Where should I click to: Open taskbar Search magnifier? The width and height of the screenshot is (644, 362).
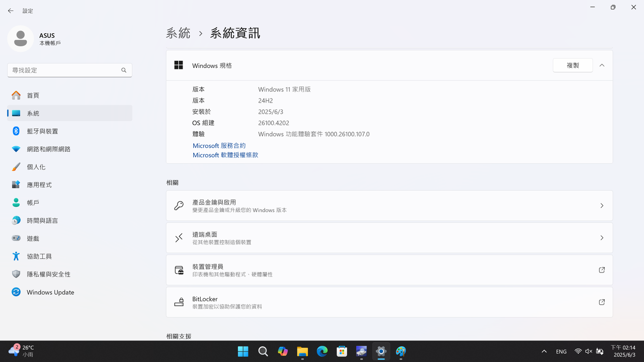(x=263, y=351)
